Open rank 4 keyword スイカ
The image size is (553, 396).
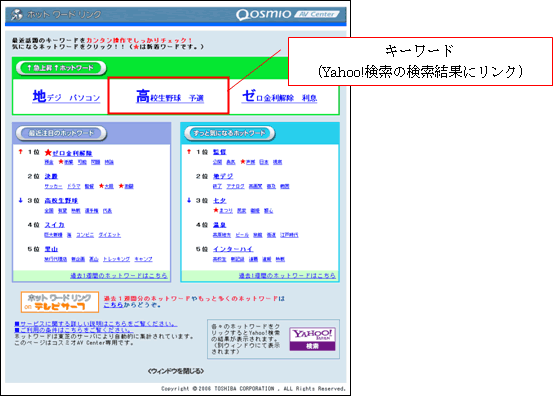pos(54,225)
